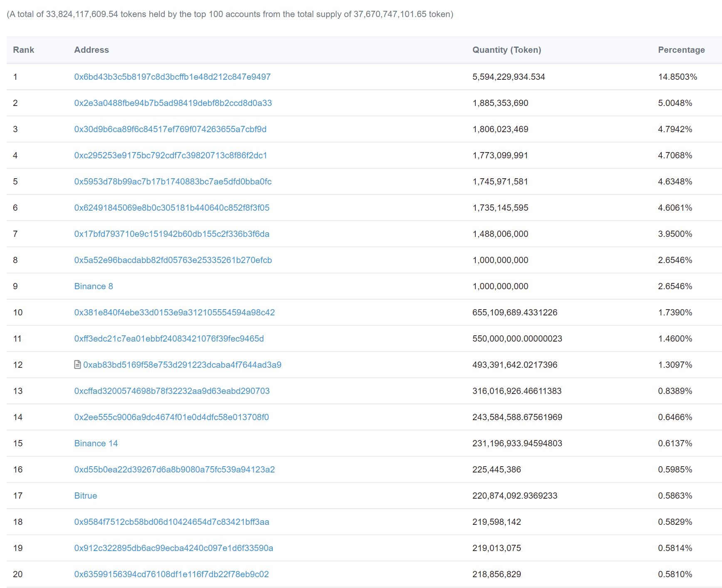The image size is (722, 588).
Task: Select percentage 0.5863%
Action: (x=675, y=496)
